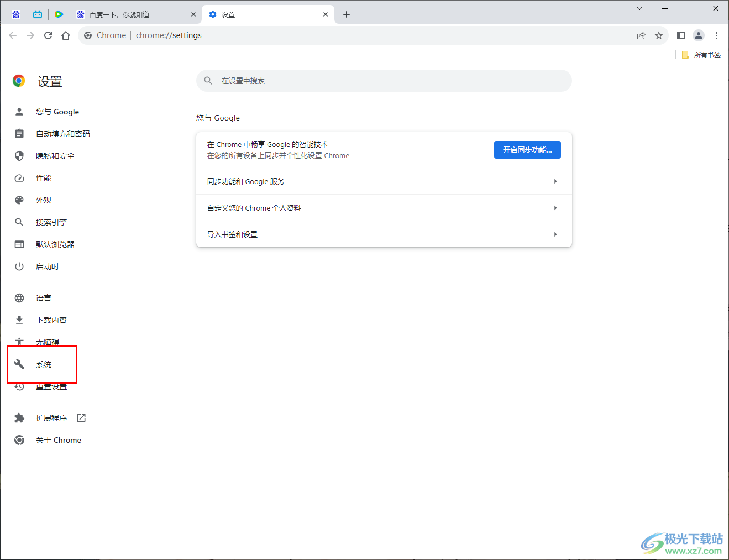The height and width of the screenshot is (560, 729).
Task: Click the 在设置中搜索 search field
Action: 384,81
